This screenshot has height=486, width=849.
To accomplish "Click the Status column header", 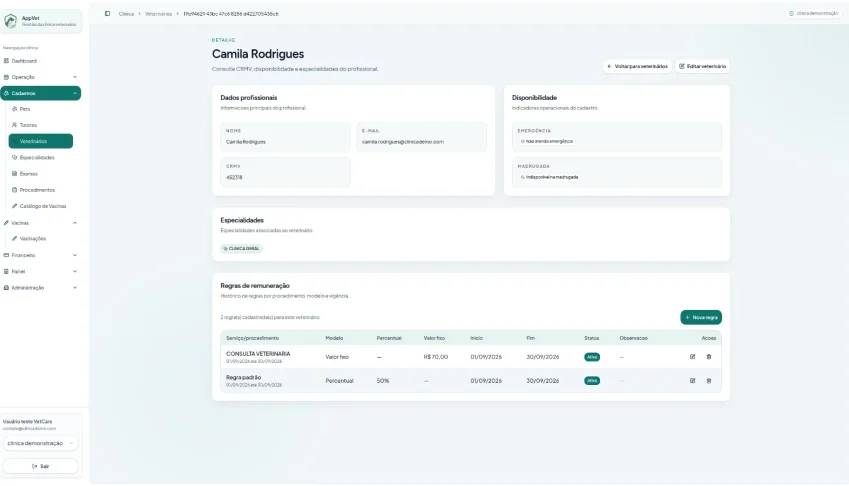I will coord(591,338).
